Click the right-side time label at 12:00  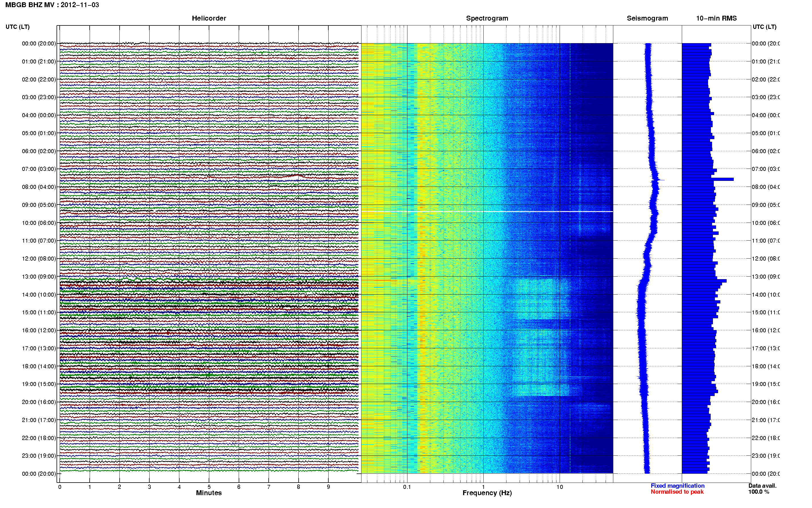tap(765, 259)
